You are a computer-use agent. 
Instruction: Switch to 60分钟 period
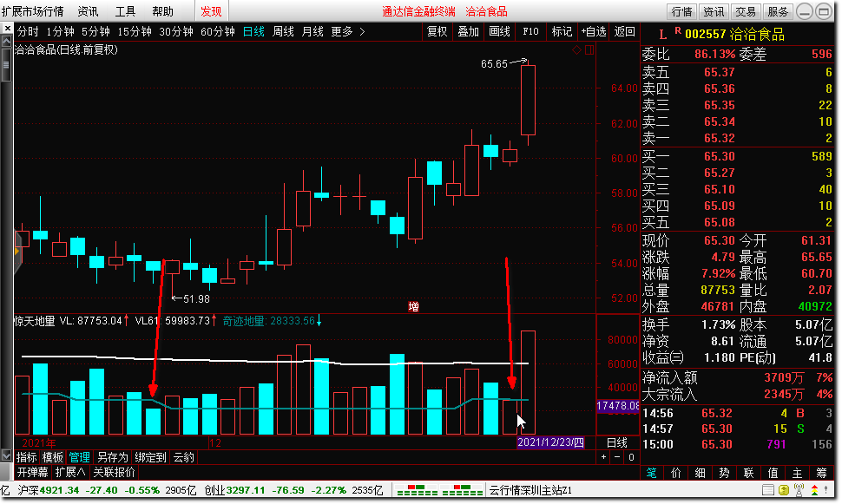(x=218, y=32)
